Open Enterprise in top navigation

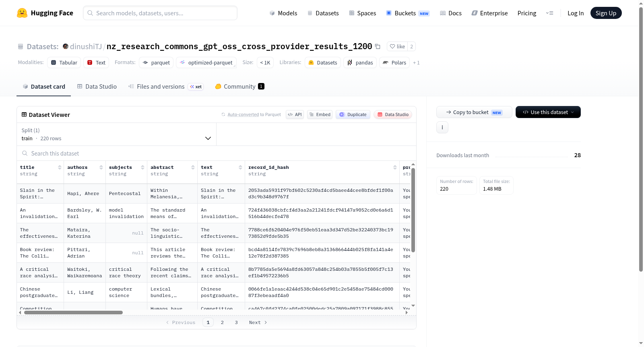click(x=489, y=13)
